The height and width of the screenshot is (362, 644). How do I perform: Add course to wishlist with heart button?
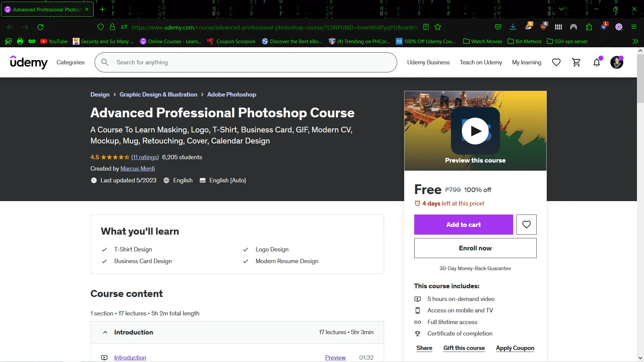click(527, 225)
